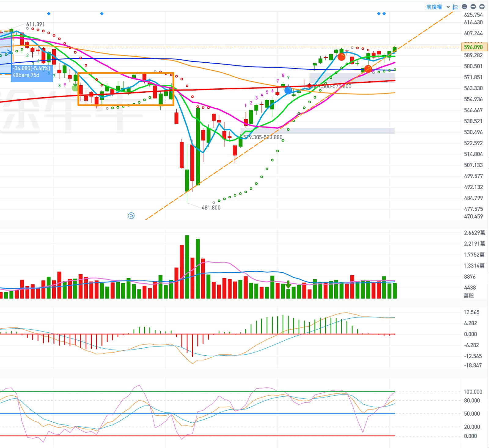The image size is (489, 448).
Task: Click the 470.459 price axis label
Action: 473,217
